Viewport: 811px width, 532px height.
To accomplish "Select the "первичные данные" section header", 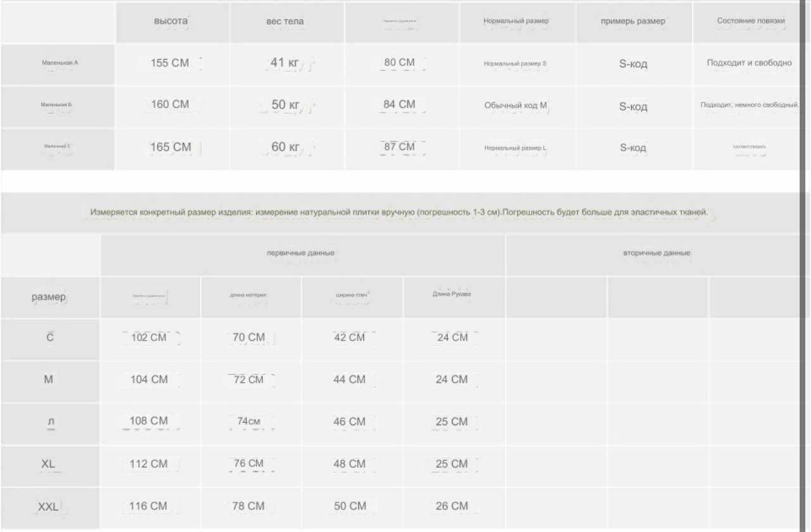I will coord(301,253).
